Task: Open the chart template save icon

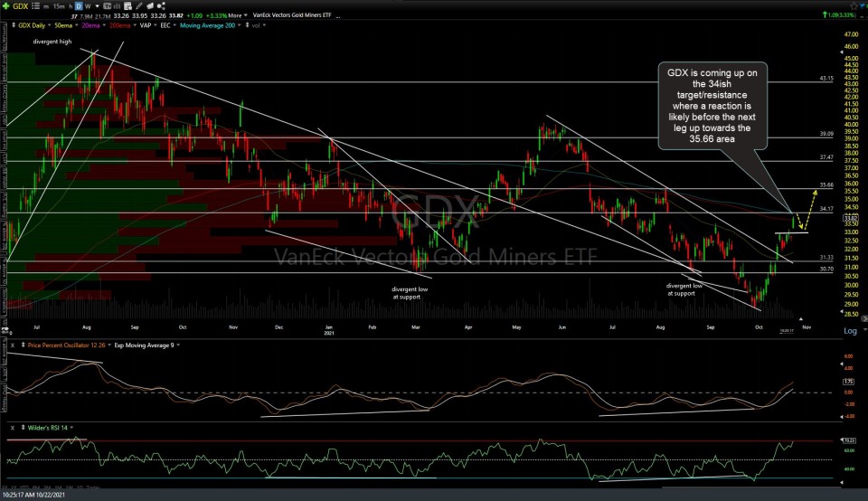Action: 127,6
